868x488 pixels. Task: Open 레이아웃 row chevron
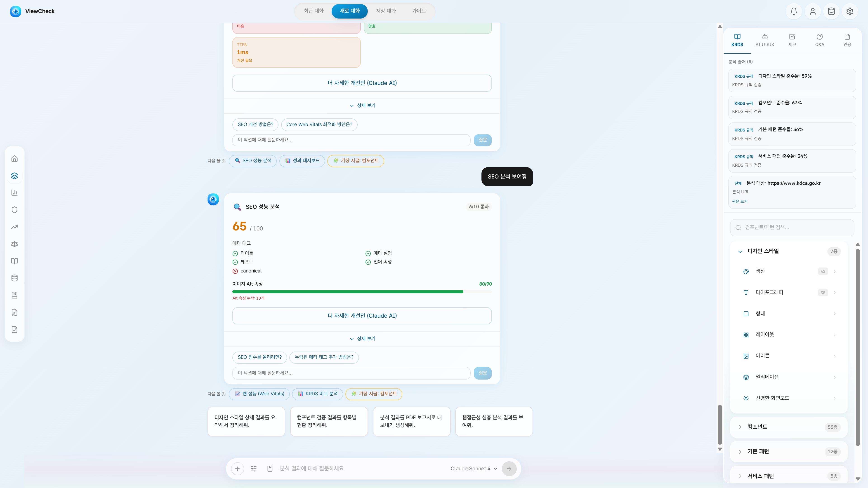point(835,335)
